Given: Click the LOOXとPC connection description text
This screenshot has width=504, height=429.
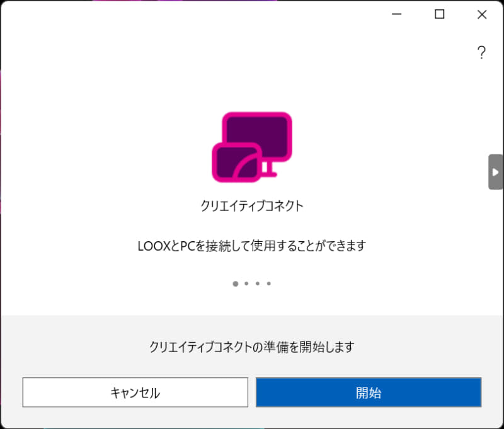Looking at the screenshot, I should coord(252,245).
